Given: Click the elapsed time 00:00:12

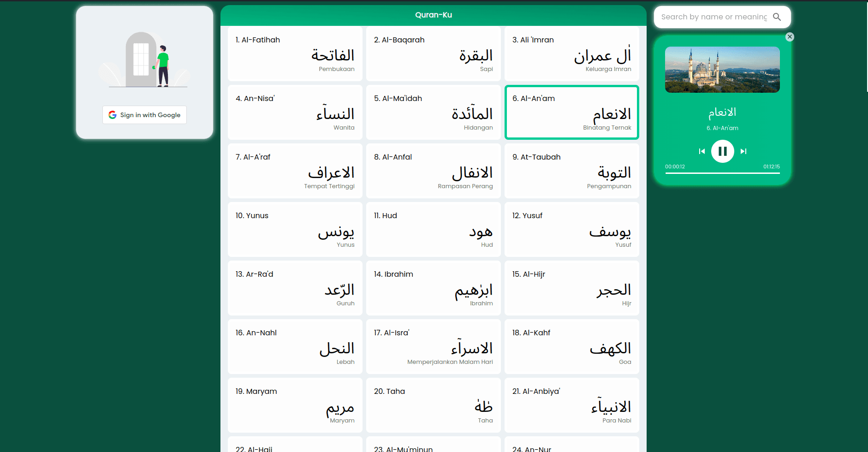Looking at the screenshot, I should [675, 167].
